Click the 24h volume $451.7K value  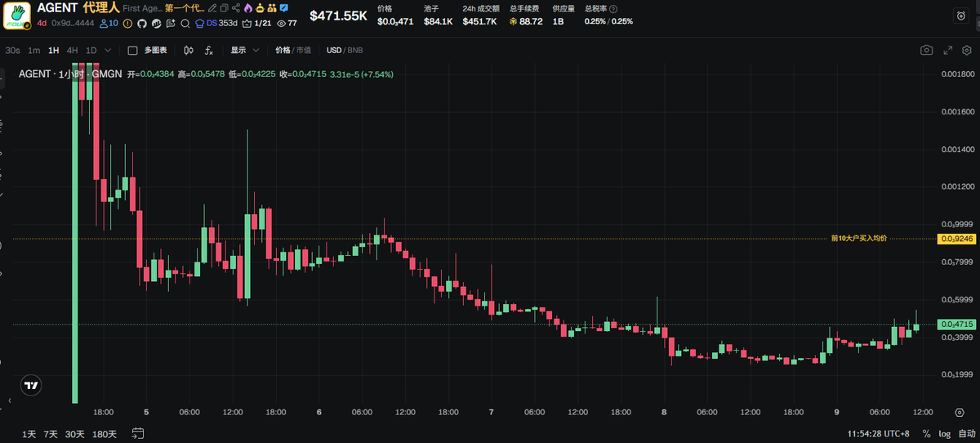(479, 21)
